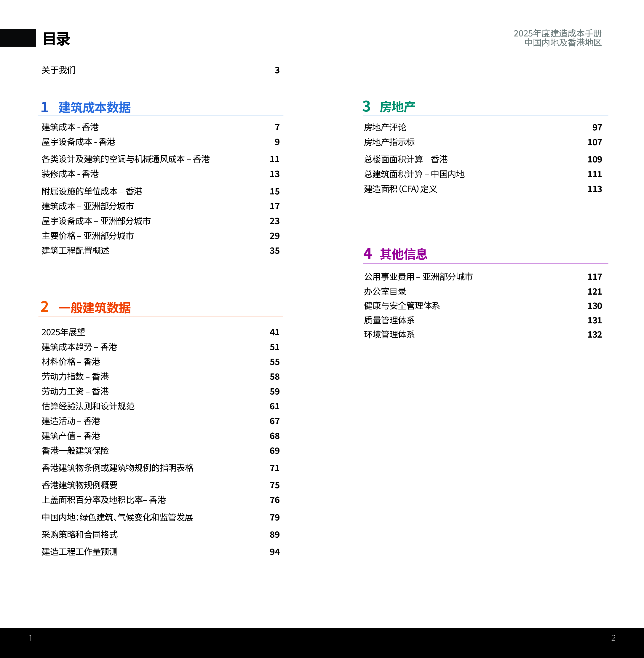
Task: Select section heading 建筑成本数据
Action: coord(94,107)
